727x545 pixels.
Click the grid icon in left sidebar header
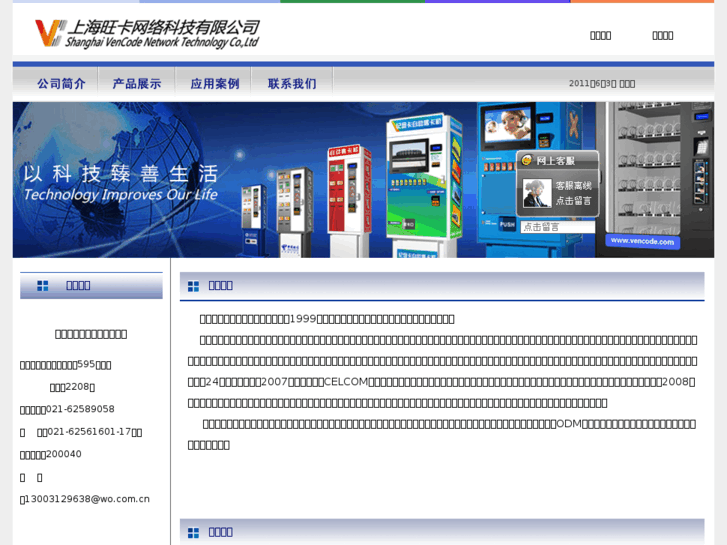(x=43, y=286)
